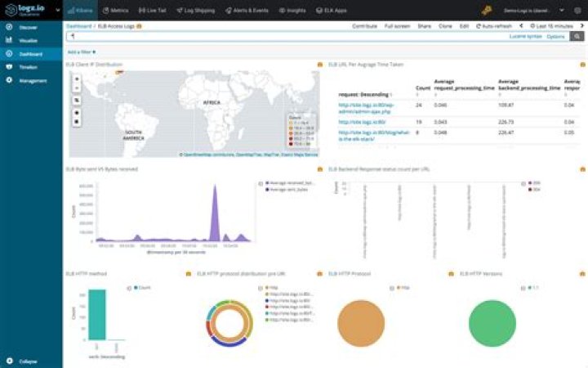
Task: Toggle the legend of the ELB HTTP method chart
Action: (x=128, y=288)
